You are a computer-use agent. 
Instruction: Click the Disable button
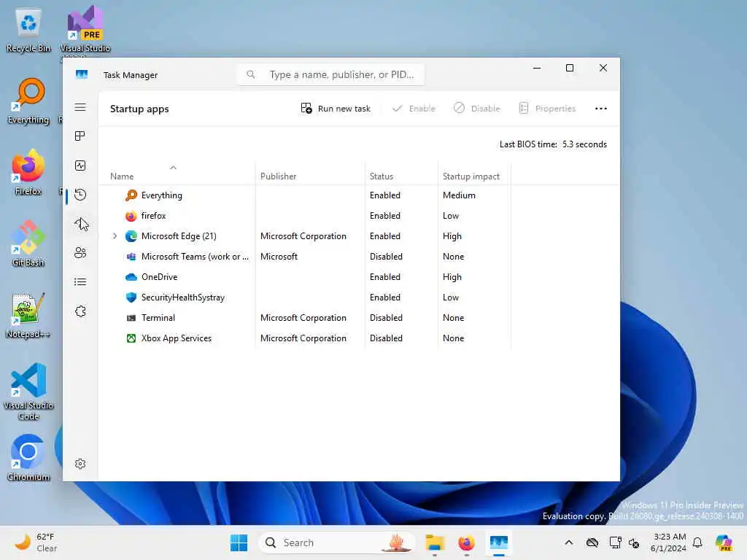pyautogui.click(x=476, y=109)
